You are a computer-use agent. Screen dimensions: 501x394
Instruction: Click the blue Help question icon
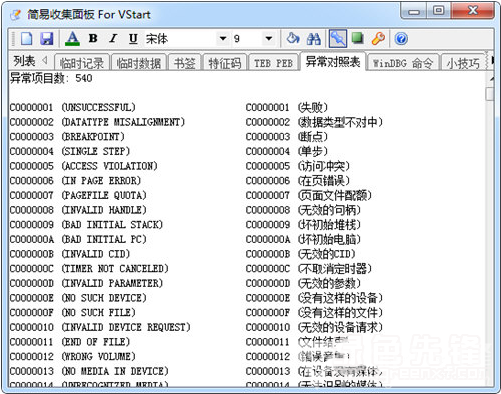coord(401,39)
